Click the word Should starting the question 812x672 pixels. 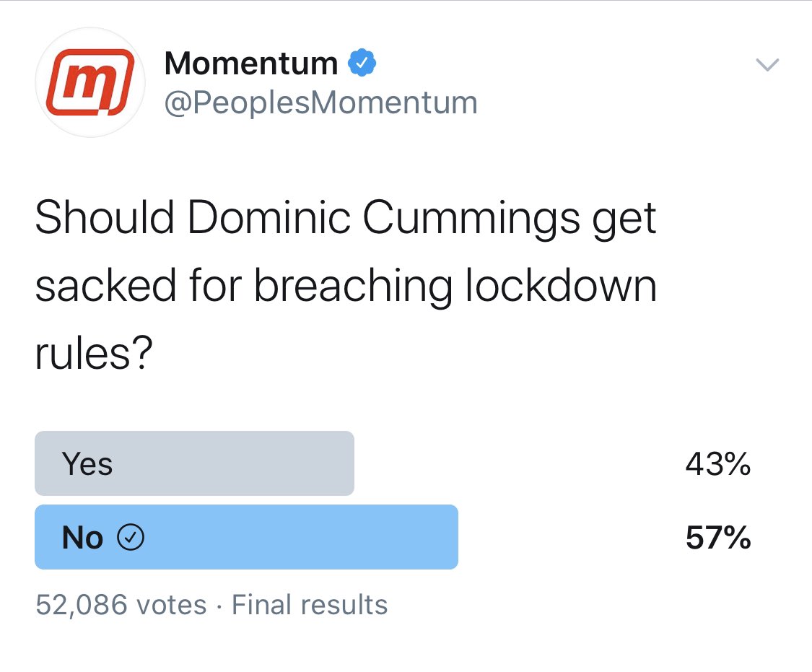pos(105,219)
